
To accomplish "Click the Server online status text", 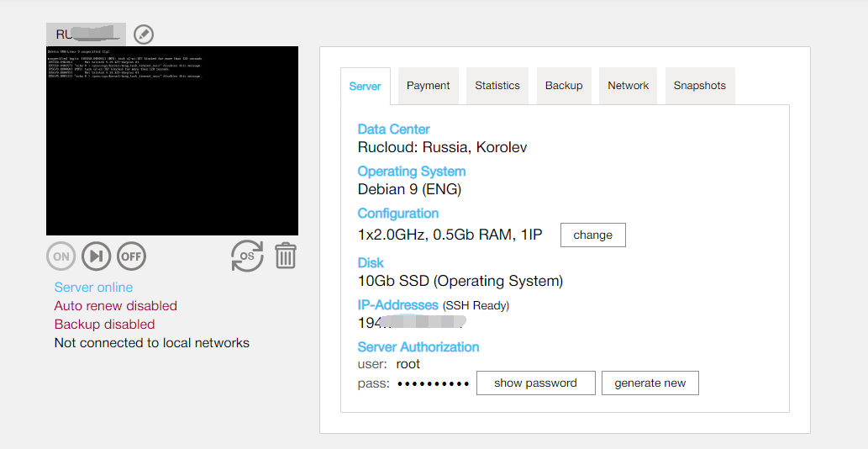I will coord(93,288).
